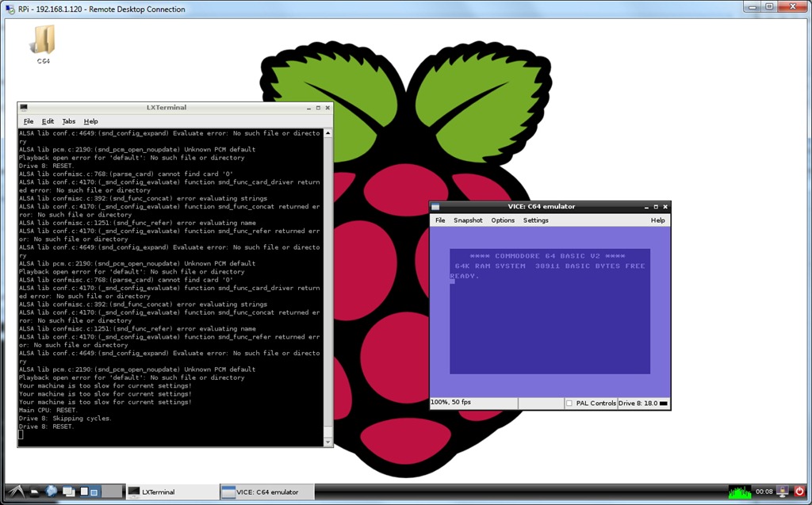Image resolution: width=812 pixels, height=505 pixels.
Task: Select LXTerminal in the taskbar
Action: coord(172,492)
